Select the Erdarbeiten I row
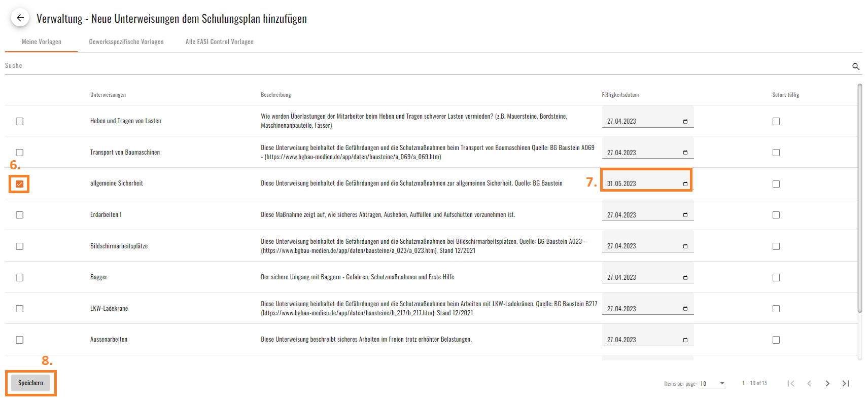The image size is (868, 404). point(20,215)
